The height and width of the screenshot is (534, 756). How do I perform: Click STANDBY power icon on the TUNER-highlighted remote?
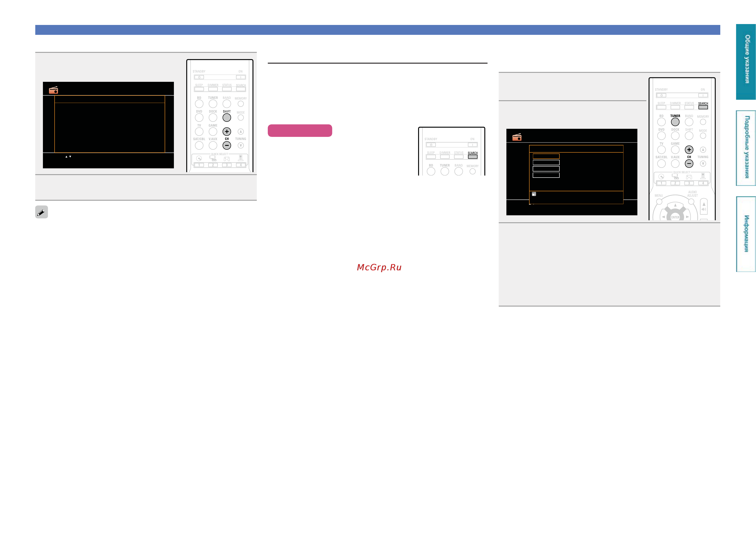coord(661,96)
